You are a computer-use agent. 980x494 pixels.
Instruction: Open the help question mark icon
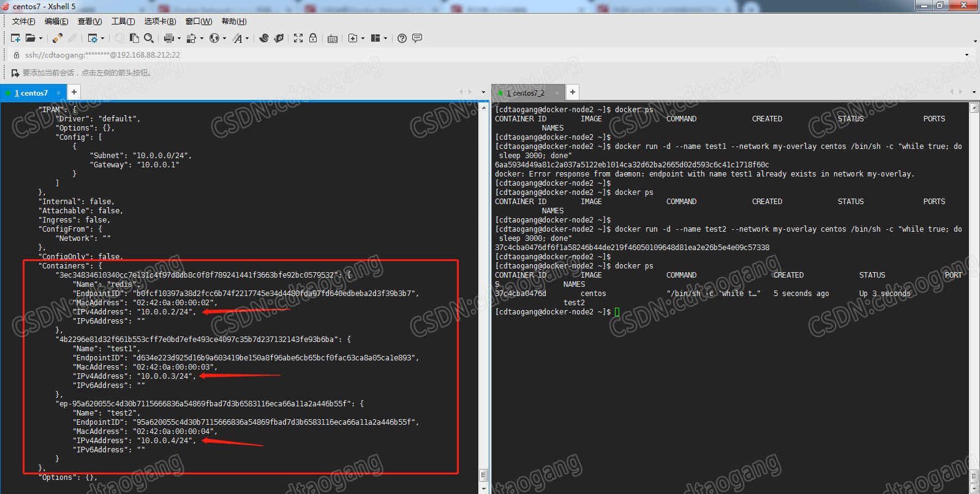[402, 38]
